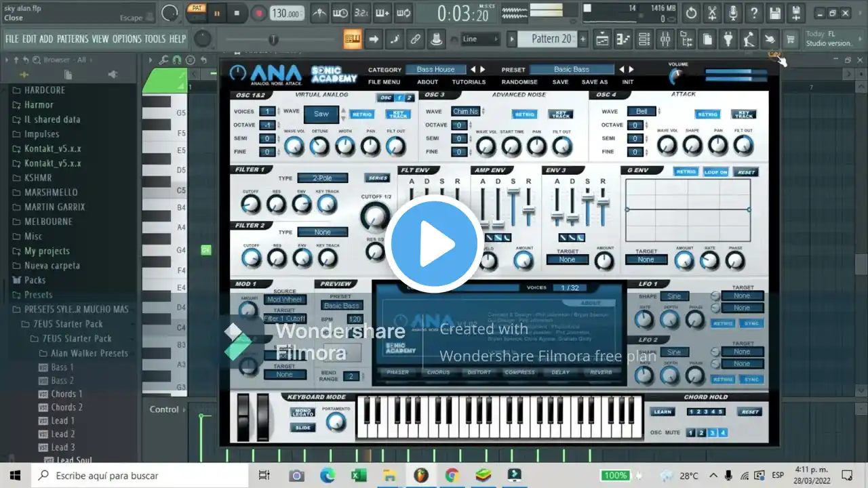This screenshot has height=488, width=868.
Task: Open the OSC 3 wave selector showing Chim Ns
Action: coord(466,111)
